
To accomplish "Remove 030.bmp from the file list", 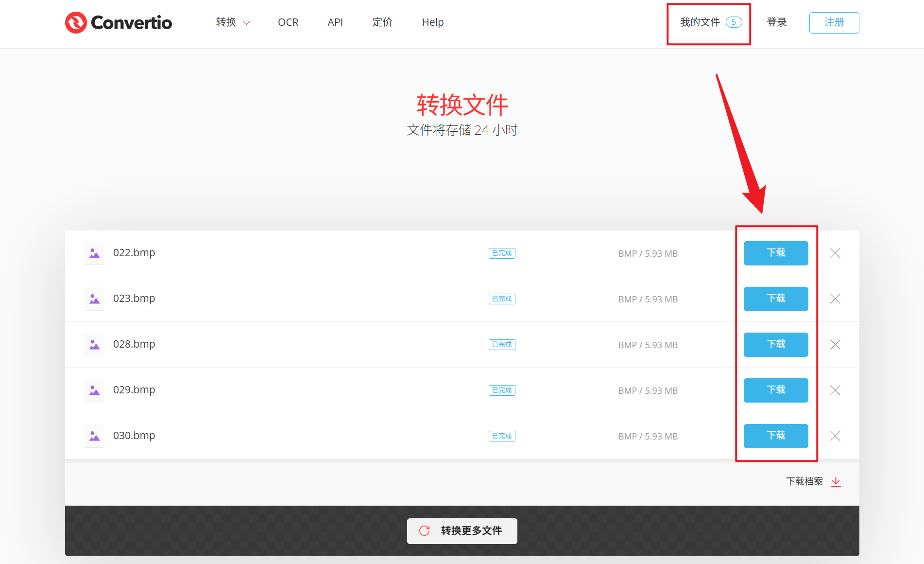I will point(835,436).
